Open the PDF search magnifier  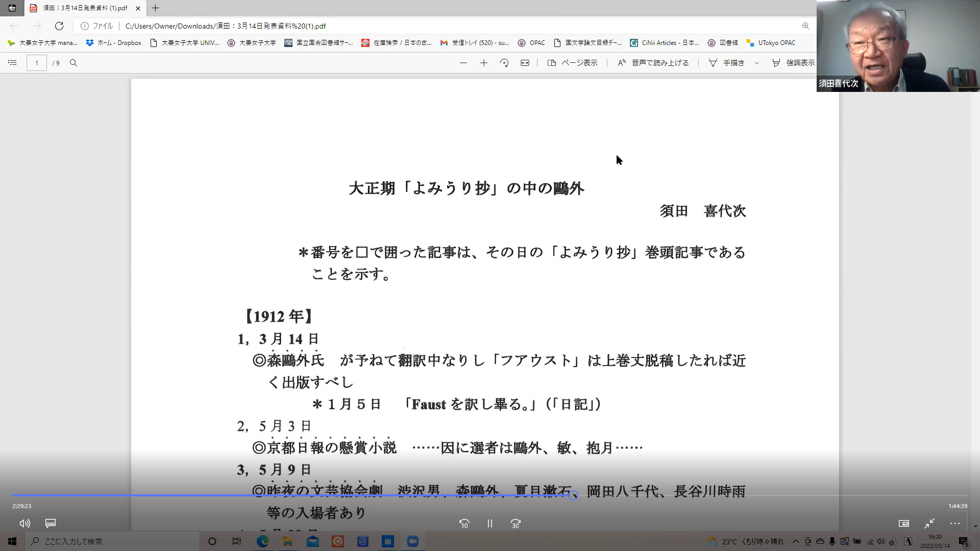73,63
